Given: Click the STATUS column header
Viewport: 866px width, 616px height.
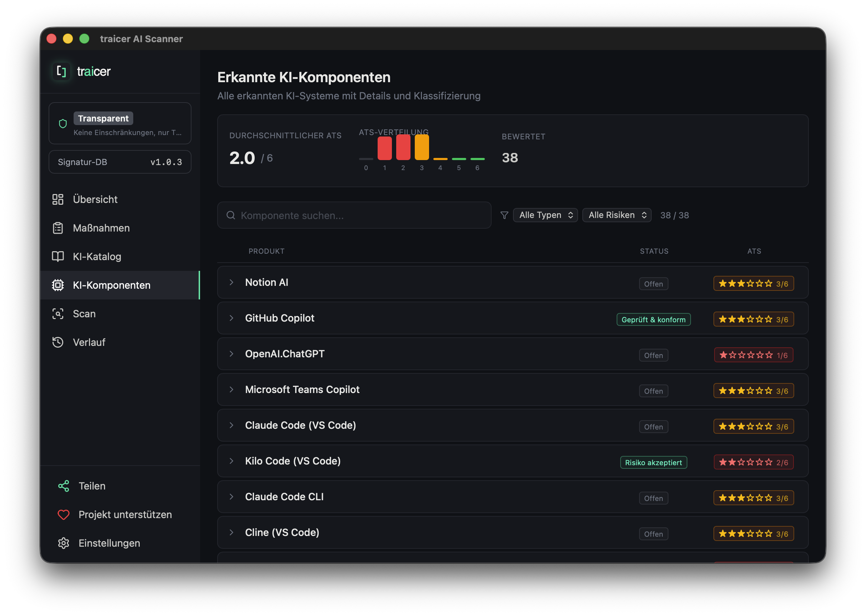Looking at the screenshot, I should [654, 251].
